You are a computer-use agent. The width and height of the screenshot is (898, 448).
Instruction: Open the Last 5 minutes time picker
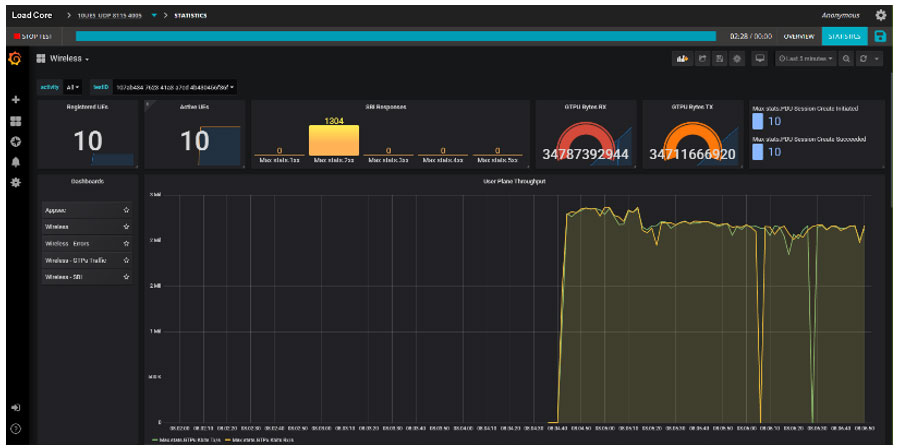click(x=808, y=59)
